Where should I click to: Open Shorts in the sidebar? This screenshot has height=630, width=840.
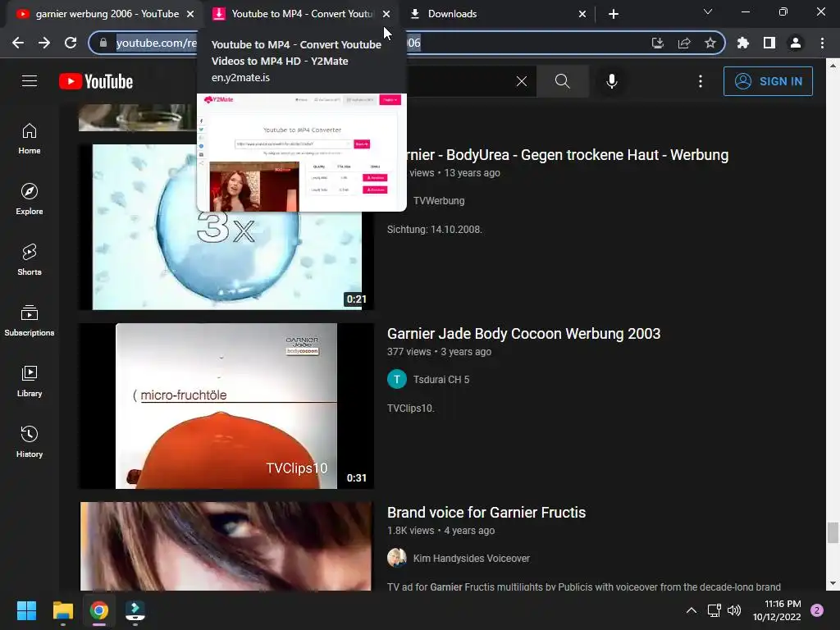pos(30,260)
